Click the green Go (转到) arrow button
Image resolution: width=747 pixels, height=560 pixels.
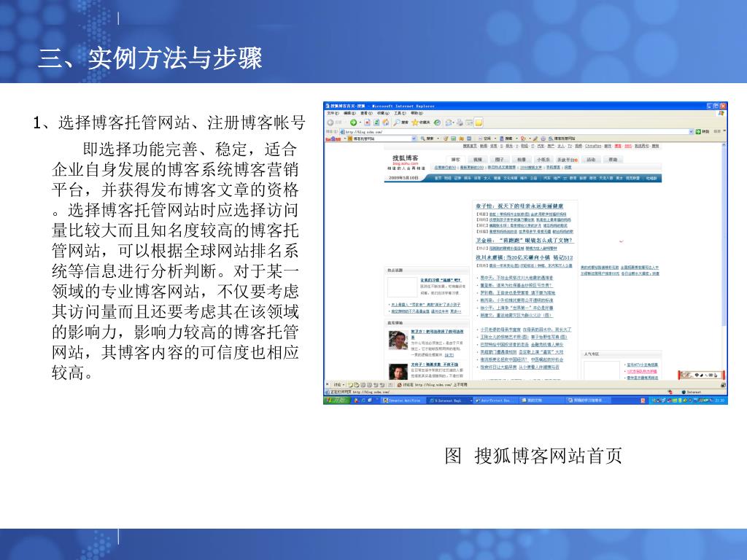coord(698,131)
